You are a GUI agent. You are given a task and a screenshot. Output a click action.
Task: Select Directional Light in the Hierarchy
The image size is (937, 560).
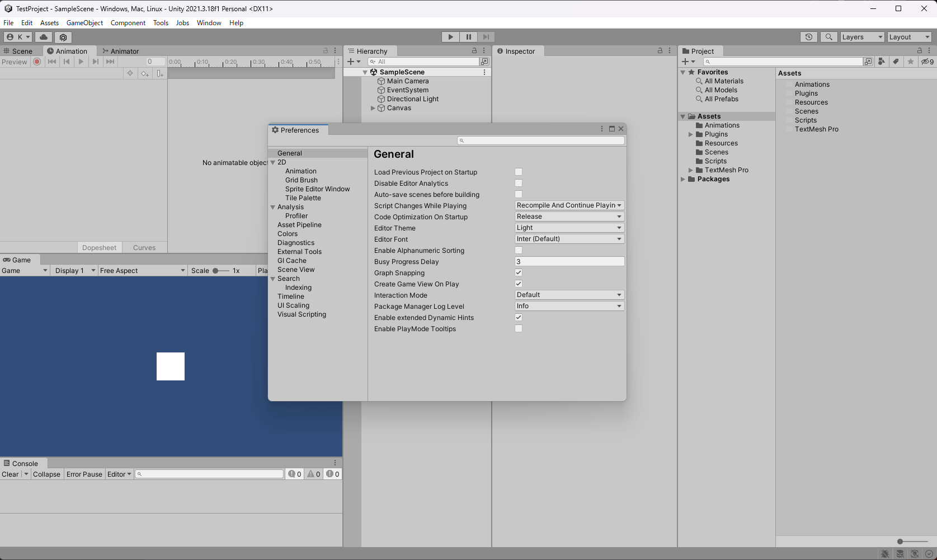tap(412, 98)
